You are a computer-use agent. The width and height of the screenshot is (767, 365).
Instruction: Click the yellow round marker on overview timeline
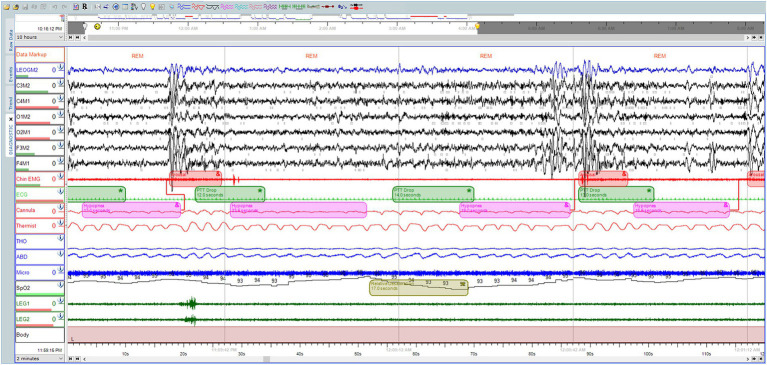[97, 26]
